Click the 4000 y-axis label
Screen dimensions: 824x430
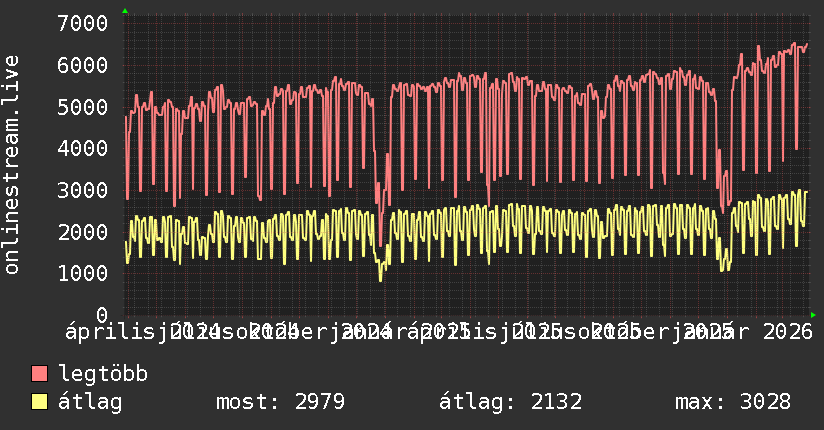83,148
